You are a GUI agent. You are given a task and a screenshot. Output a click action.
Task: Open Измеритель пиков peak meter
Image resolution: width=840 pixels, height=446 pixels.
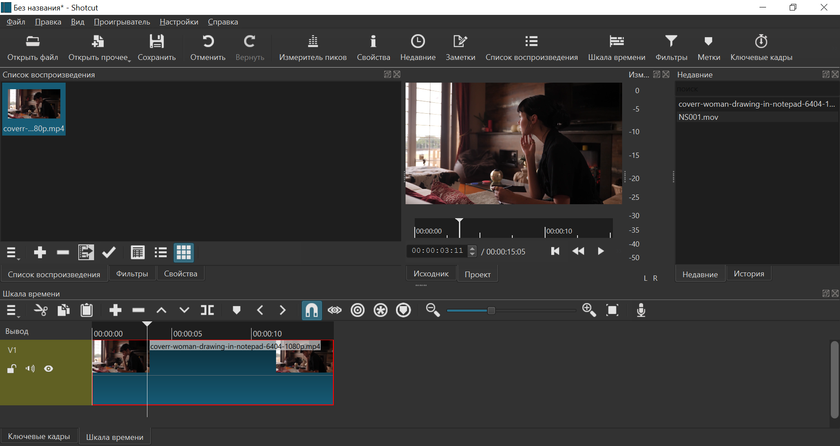tap(313, 48)
